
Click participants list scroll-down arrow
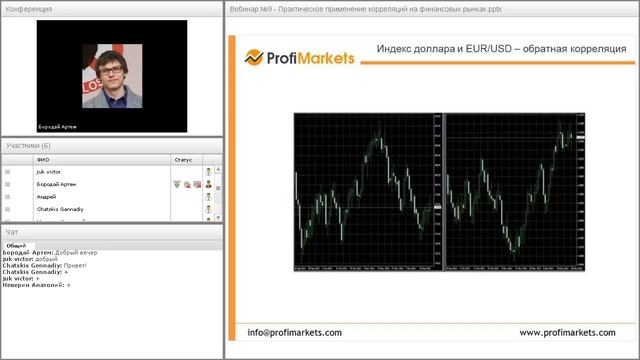click(x=218, y=218)
